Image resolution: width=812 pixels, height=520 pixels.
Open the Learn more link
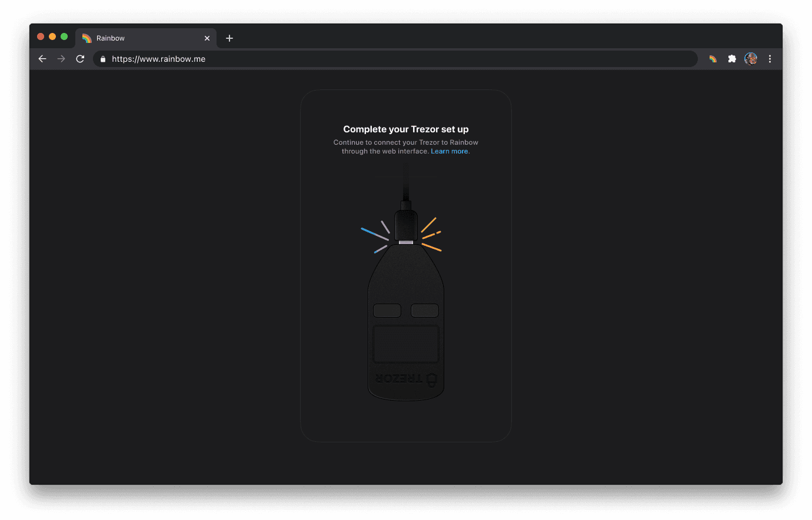450,151
